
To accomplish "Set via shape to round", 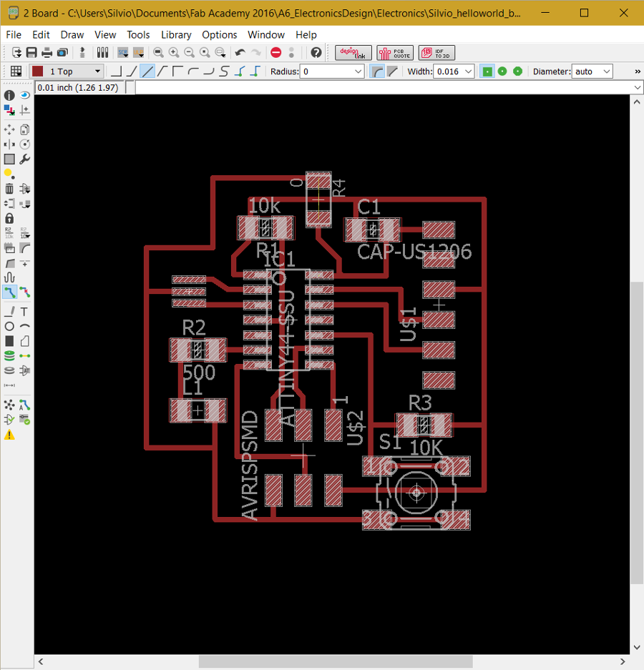I will click(502, 72).
